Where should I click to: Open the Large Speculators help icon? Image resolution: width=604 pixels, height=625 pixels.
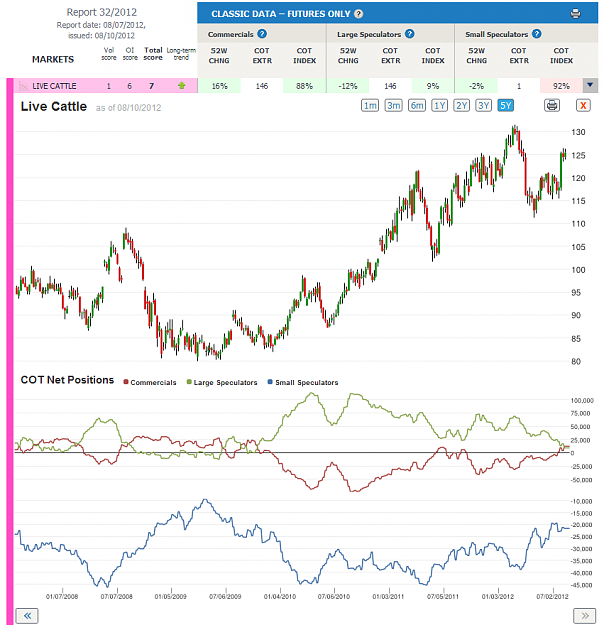click(409, 34)
